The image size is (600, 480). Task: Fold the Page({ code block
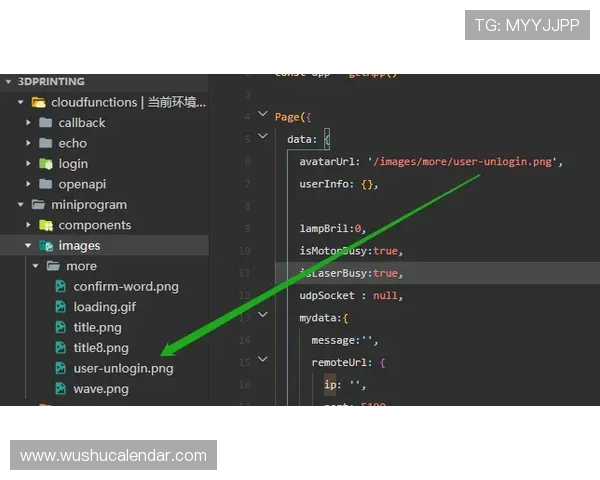[263, 116]
